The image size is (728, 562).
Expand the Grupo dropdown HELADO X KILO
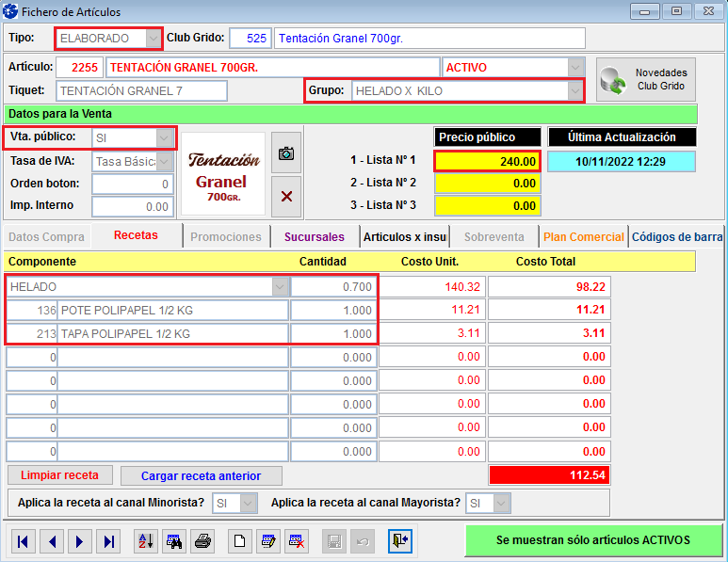pos(574,91)
